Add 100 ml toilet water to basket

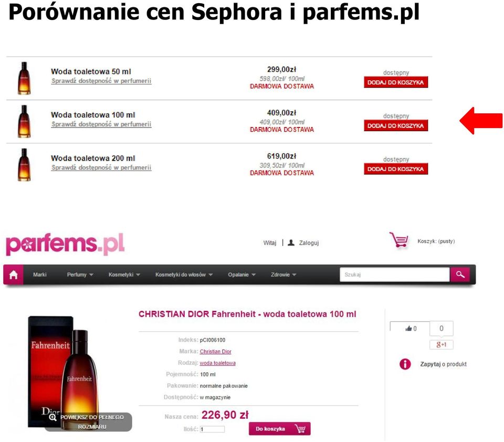pos(396,125)
